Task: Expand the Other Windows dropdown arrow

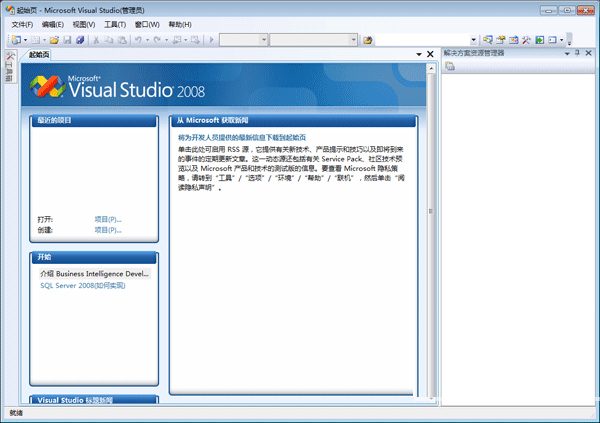Action: pyautogui.click(x=561, y=40)
